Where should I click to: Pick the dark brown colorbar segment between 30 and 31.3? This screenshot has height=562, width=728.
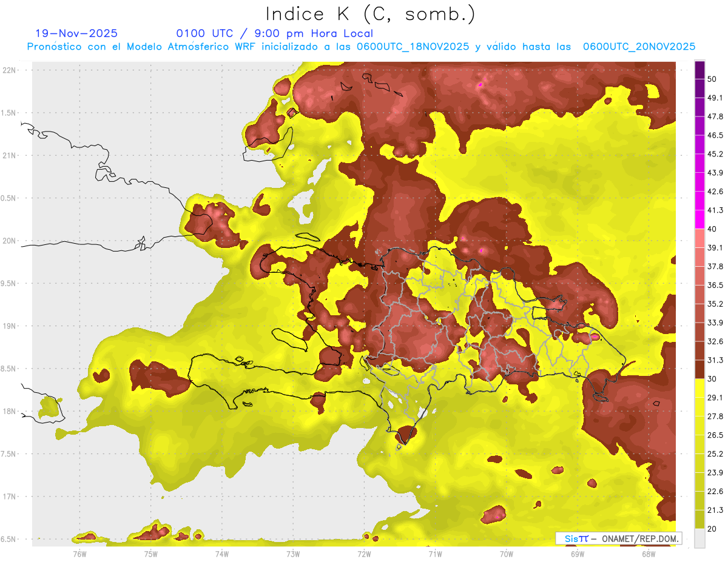[x=699, y=369]
